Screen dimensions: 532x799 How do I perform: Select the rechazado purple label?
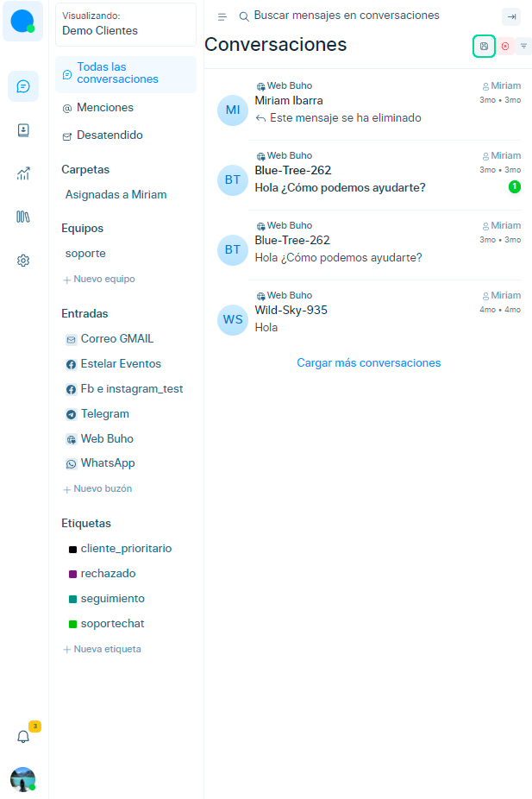coord(107,574)
